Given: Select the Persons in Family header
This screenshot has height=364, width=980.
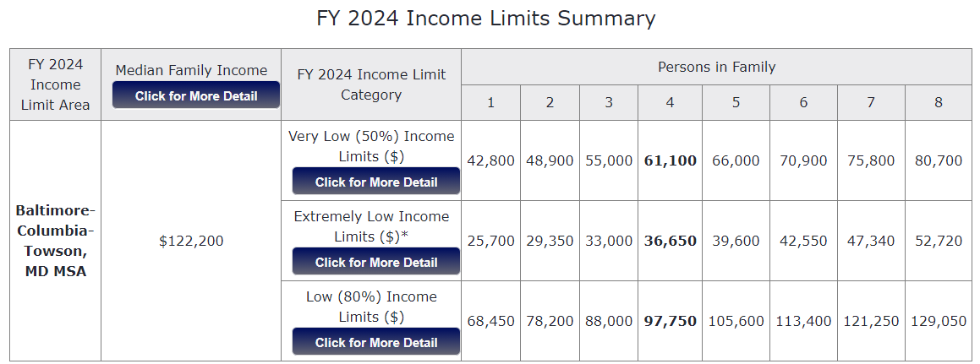Looking at the screenshot, I should pyautogui.click(x=716, y=67).
